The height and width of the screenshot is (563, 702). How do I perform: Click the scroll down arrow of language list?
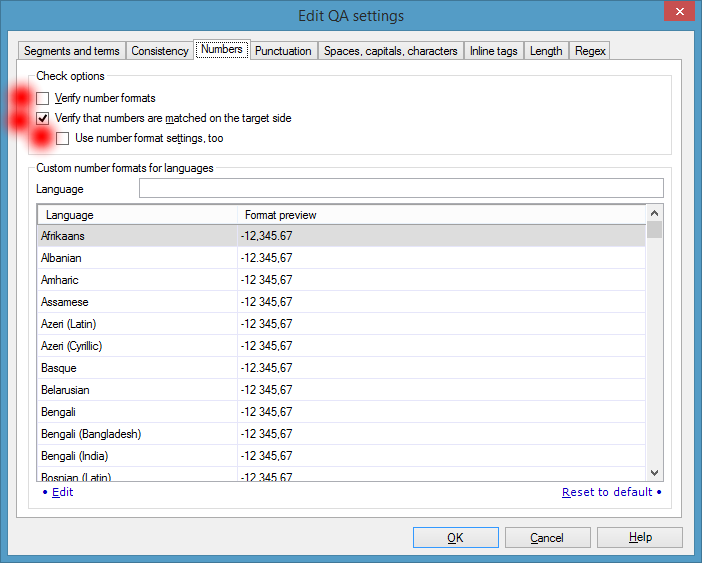coord(654,472)
